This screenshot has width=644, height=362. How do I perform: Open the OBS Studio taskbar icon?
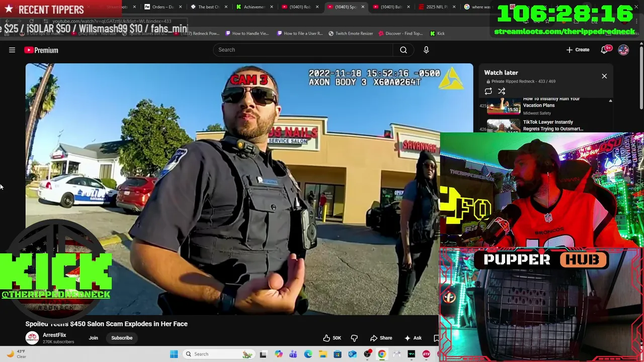click(x=367, y=354)
